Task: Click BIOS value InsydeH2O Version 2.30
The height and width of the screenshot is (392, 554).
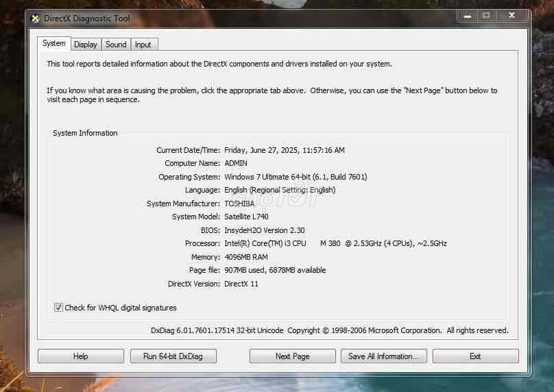Action: point(264,230)
